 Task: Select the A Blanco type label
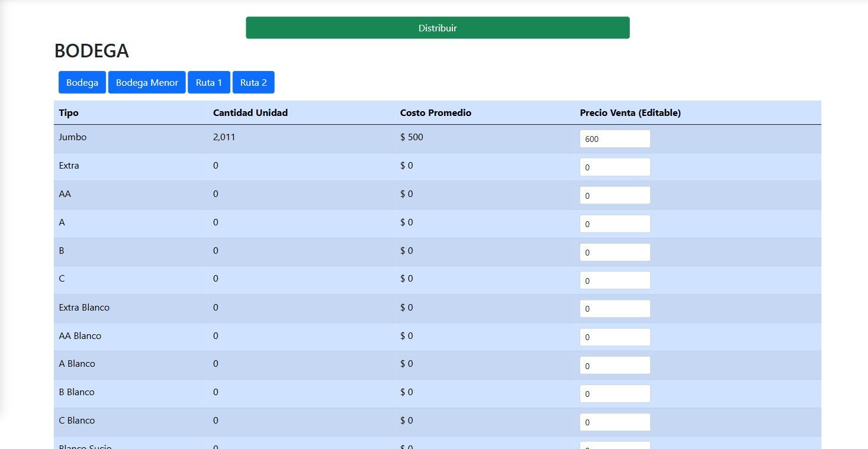(x=77, y=364)
